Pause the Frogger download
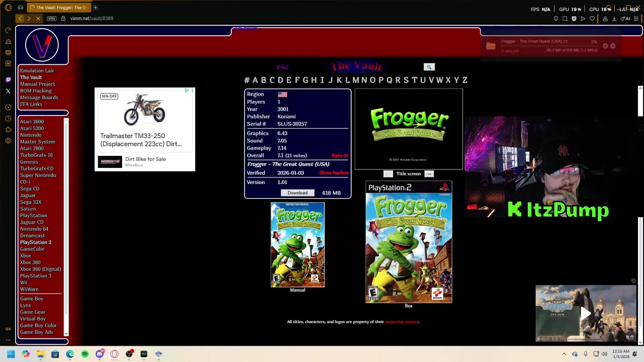Screen dimensions: 644x362 [x=605, y=46]
